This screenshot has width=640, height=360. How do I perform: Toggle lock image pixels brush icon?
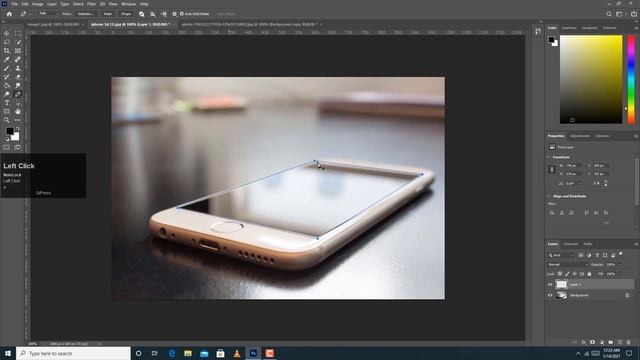[x=567, y=274]
